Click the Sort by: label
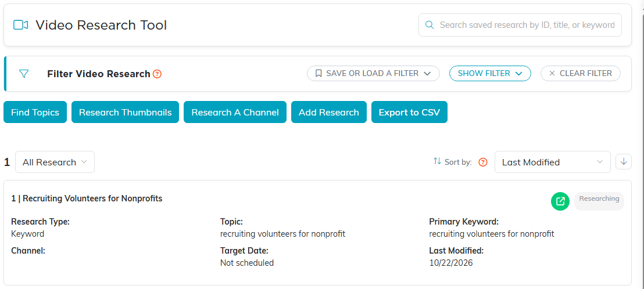644x289 pixels. tap(458, 162)
